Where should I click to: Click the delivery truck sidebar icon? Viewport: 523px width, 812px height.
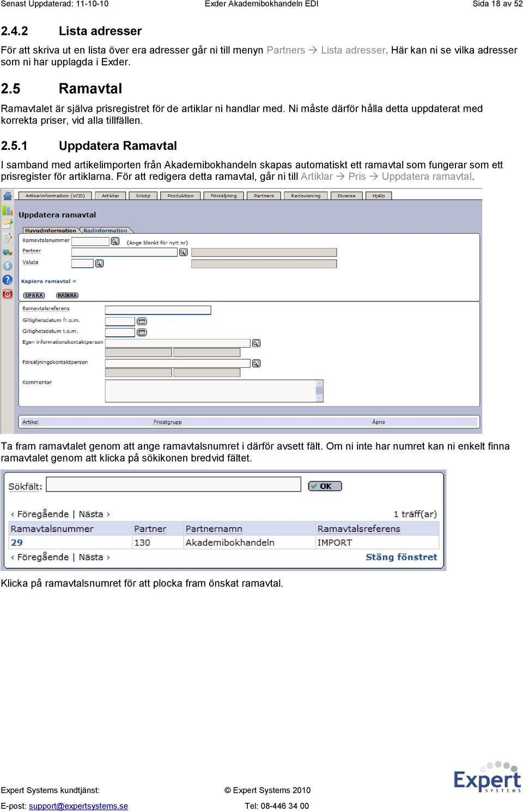[8, 252]
